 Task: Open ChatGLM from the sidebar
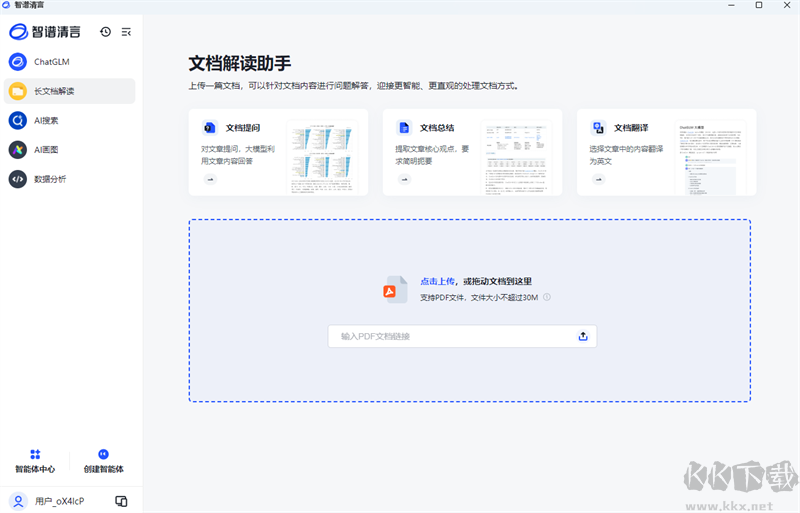(69, 62)
